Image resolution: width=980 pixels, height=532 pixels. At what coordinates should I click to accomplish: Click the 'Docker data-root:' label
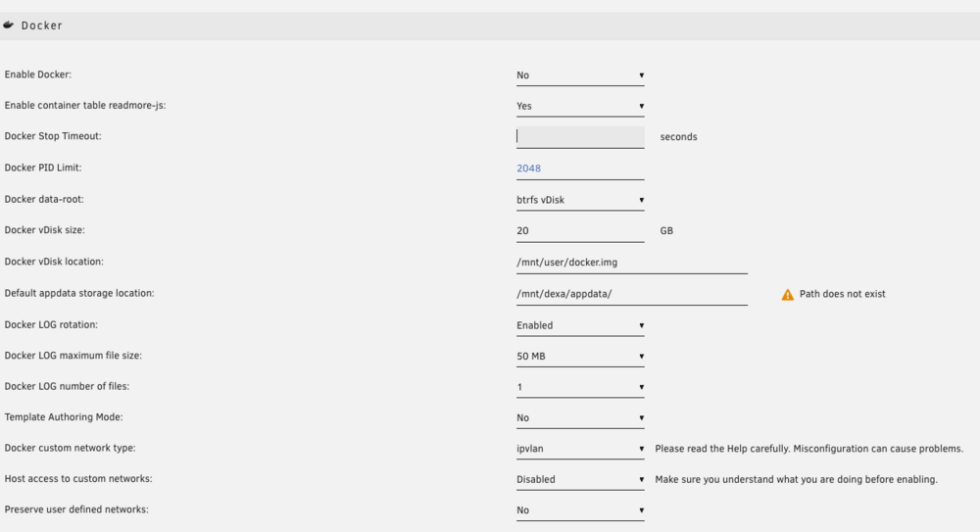pos(44,200)
